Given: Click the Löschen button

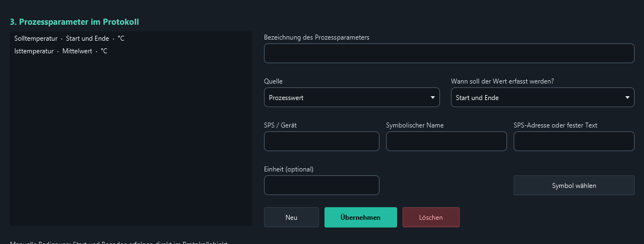Looking at the screenshot, I should coord(431,217).
